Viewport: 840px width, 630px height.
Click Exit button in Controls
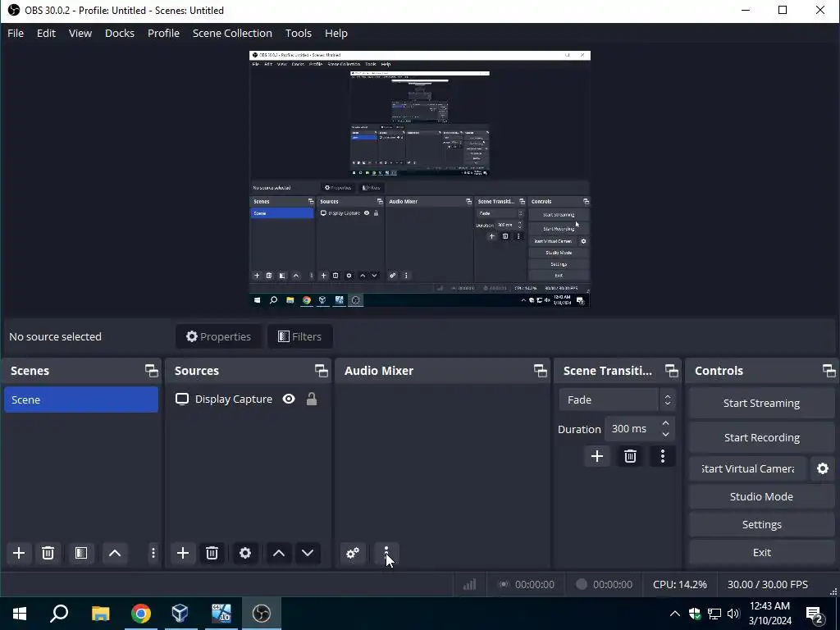(x=761, y=552)
